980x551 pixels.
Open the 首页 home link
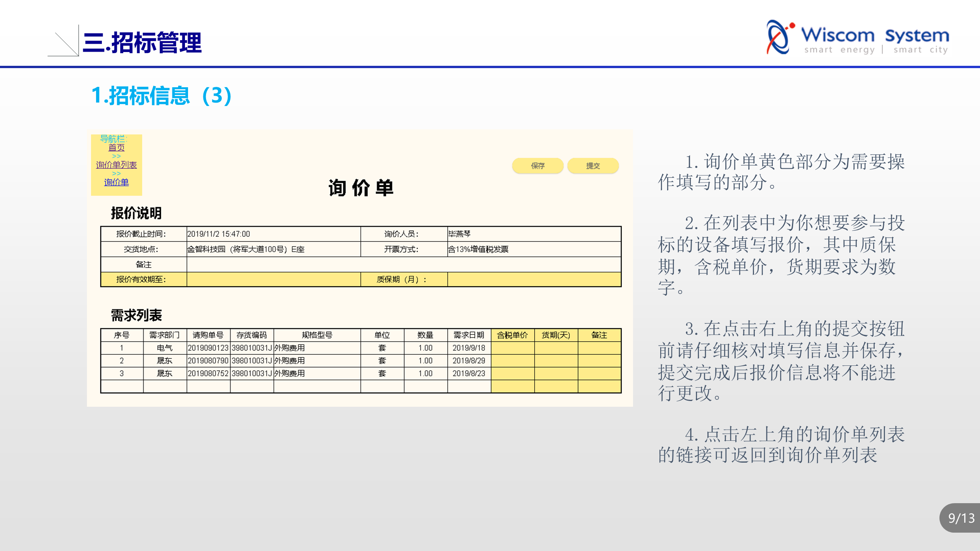[x=116, y=148]
